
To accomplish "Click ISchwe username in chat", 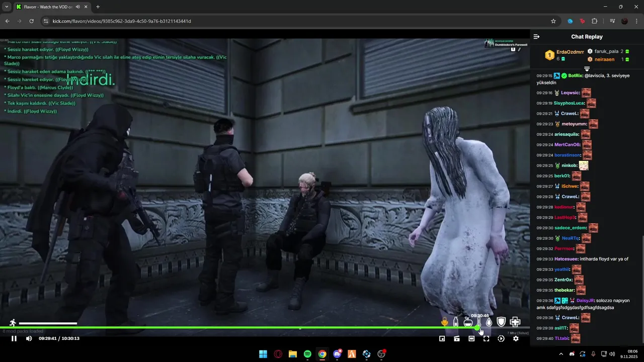I will tap(570, 186).
